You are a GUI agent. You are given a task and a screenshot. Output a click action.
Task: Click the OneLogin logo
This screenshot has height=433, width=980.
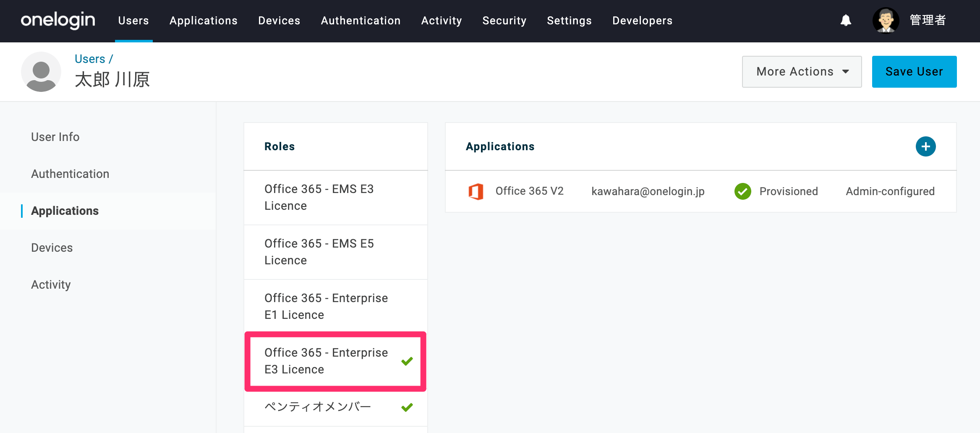[58, 20]
